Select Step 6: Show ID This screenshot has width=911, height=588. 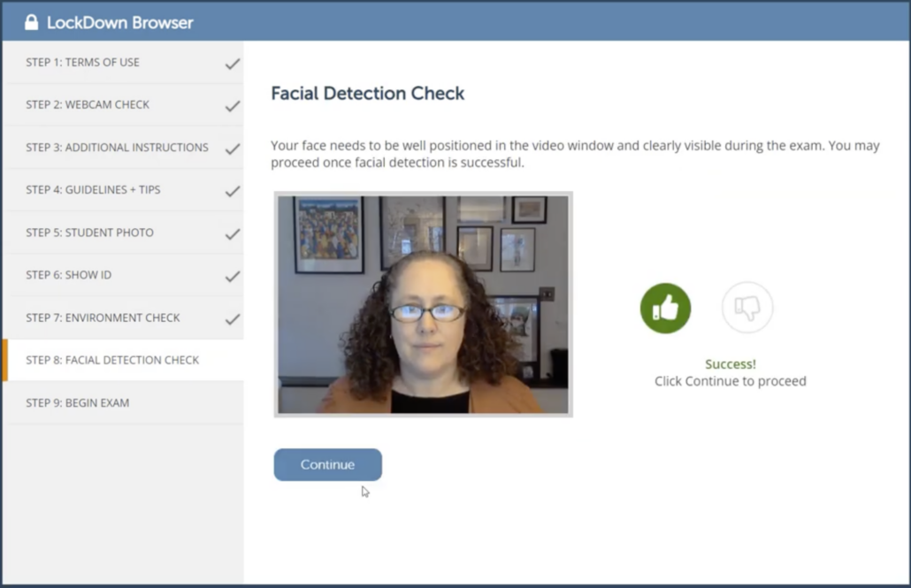(123, 275)
